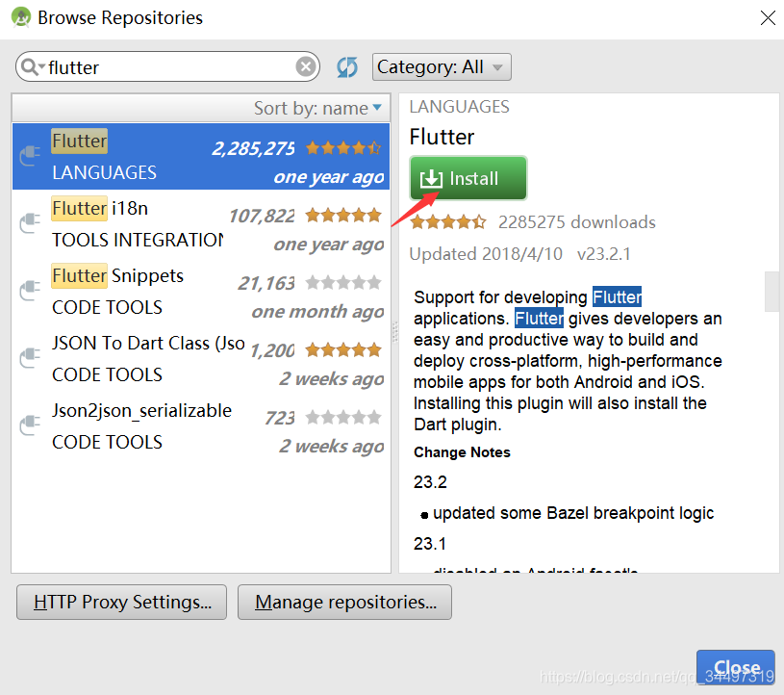This screenshot has width=784, height=695.
Task: Click the Android Studio title icon
Action: coord(21,17)
